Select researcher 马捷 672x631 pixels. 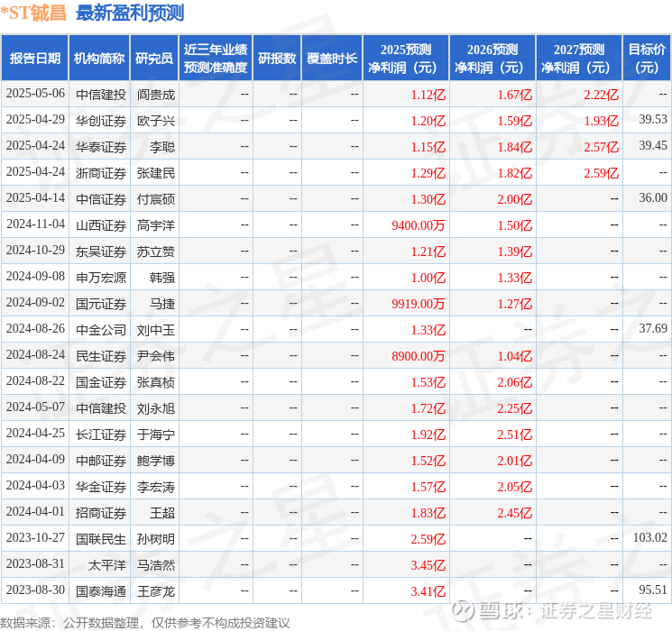pyautogui.click(x=162, y=304)
